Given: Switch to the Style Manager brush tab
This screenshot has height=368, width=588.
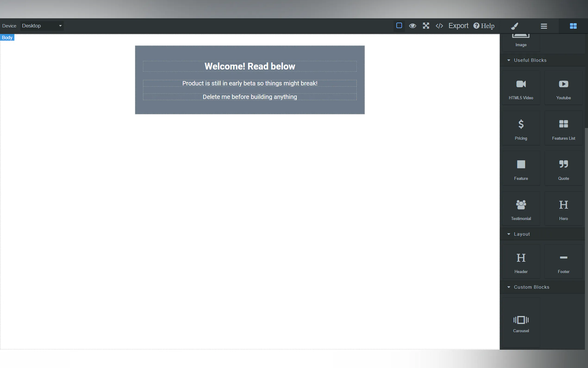Looking at the screenshot, I should tap(515, 26).
